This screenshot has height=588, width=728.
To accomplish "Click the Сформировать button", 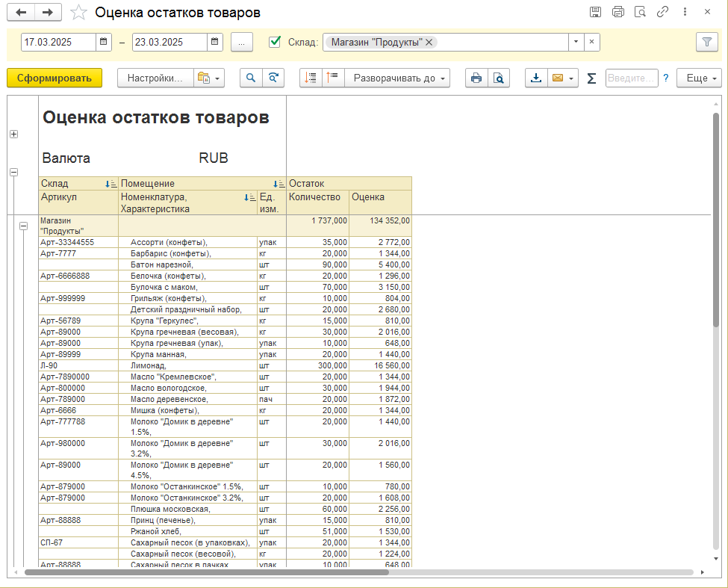I will (55, 78).
